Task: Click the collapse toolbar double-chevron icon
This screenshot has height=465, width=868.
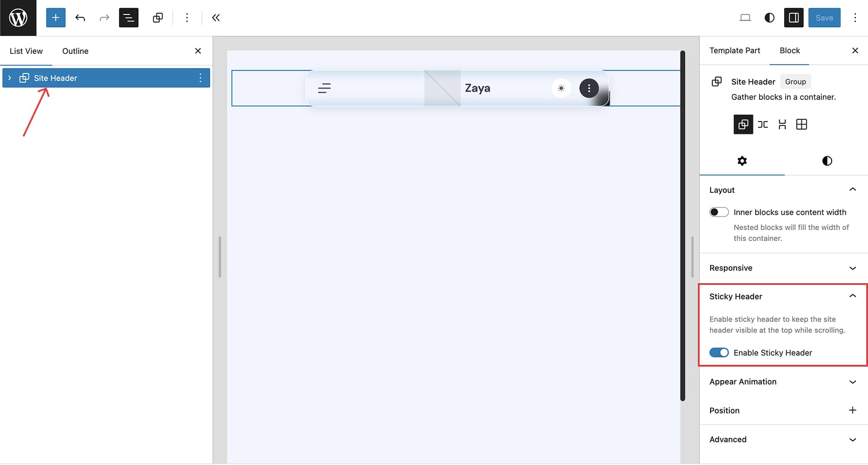Action: tap(216, 18)
